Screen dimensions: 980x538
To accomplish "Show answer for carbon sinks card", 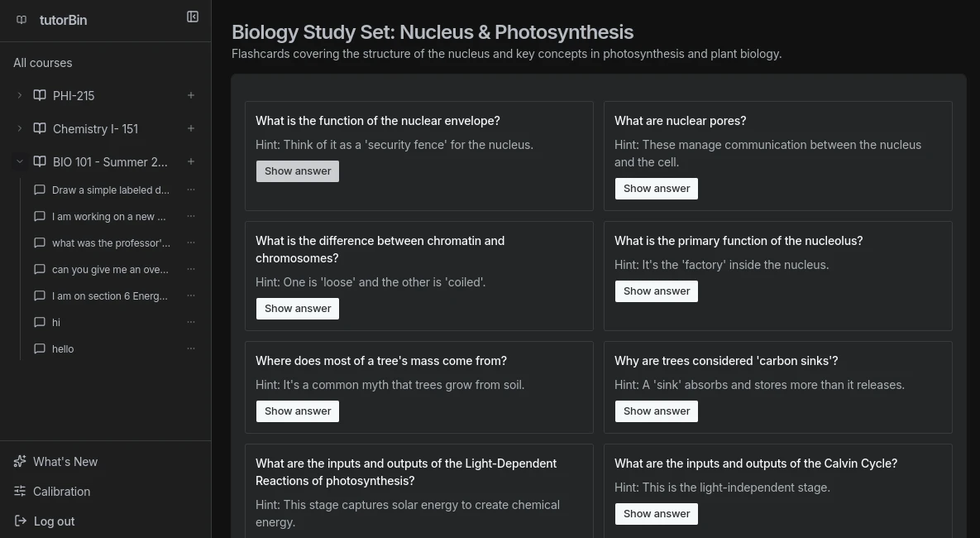I will point(657,411).
